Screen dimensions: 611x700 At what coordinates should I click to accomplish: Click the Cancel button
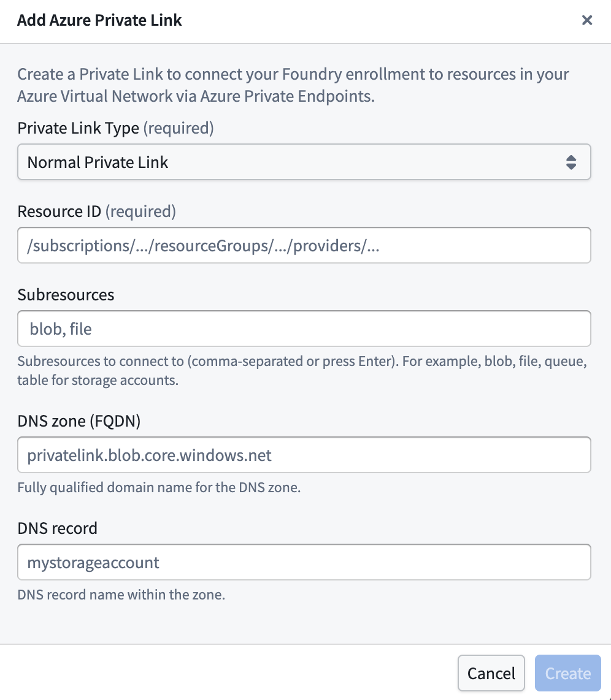tap(491, 672)
